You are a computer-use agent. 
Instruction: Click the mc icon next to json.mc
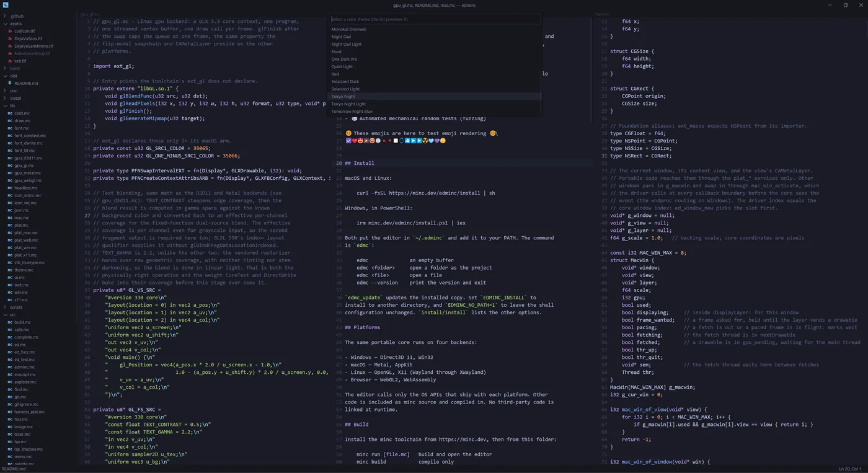[10, 210]
